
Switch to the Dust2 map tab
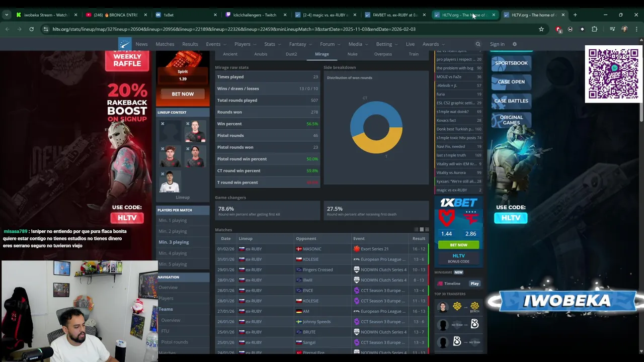[291, 54]
